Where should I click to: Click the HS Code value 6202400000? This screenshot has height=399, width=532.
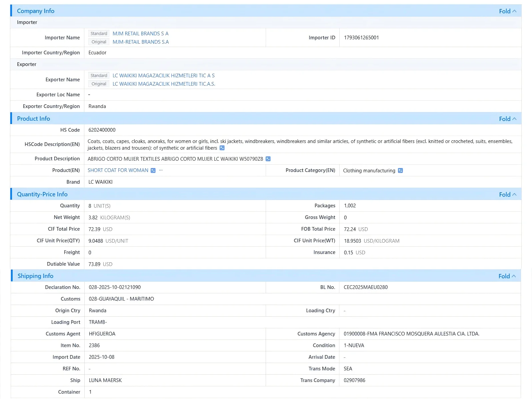point(102,130)
